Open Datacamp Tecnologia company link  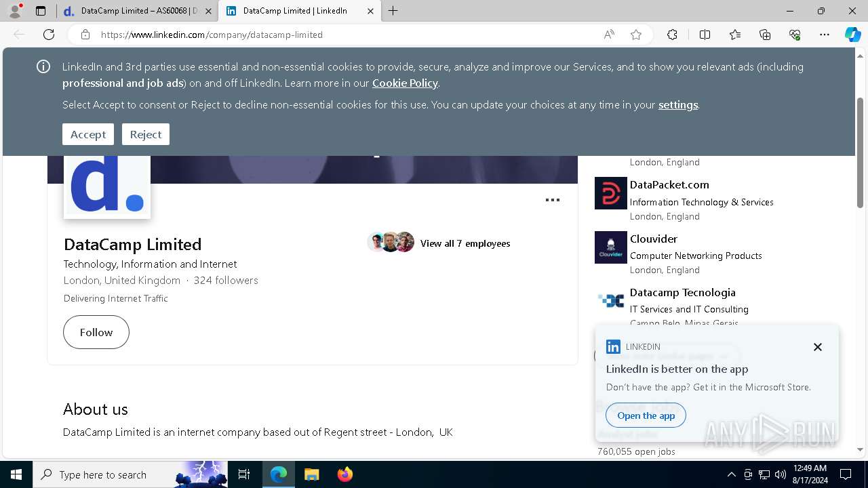point(683,292)
